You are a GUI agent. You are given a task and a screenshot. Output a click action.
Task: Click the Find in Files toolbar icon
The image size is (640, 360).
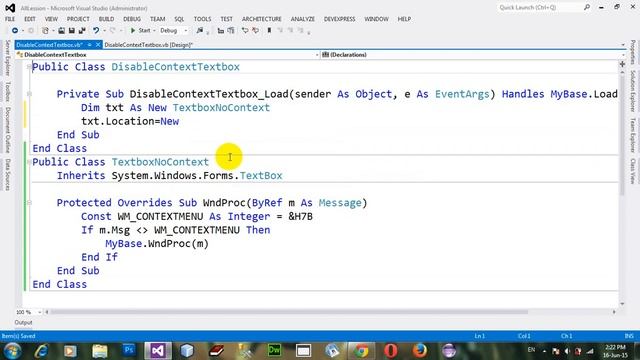pyautogui.click(x=200, y=31)
